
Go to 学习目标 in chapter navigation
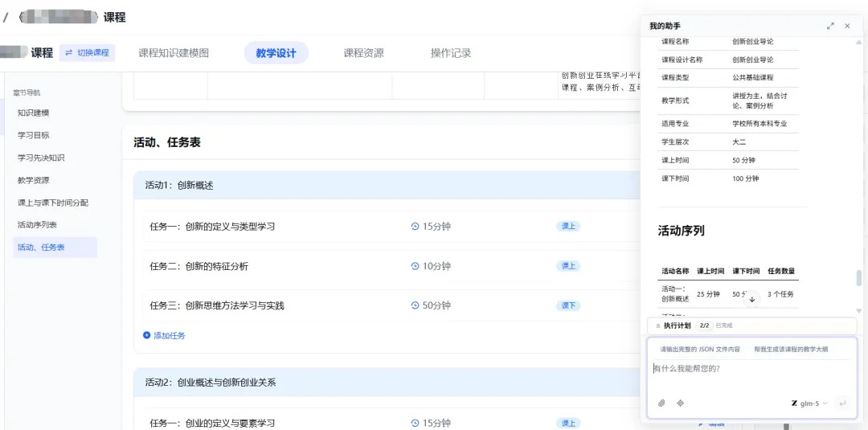(33, 135)
